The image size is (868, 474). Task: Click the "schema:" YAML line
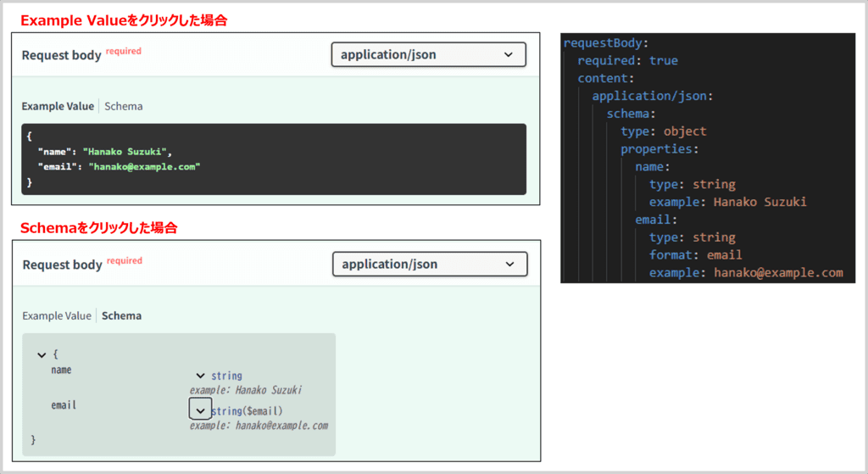(631, 114)
